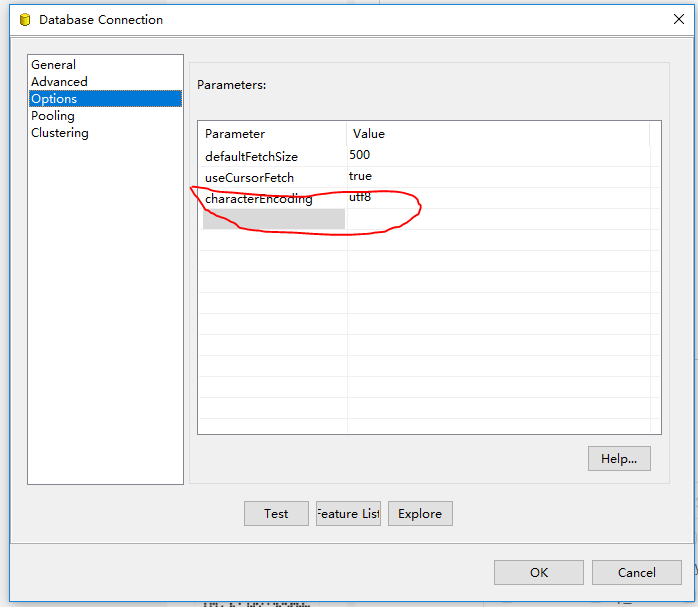The image size is (698, 607).
Task: Confirm the dialog with OK
Action: (539, 572)
